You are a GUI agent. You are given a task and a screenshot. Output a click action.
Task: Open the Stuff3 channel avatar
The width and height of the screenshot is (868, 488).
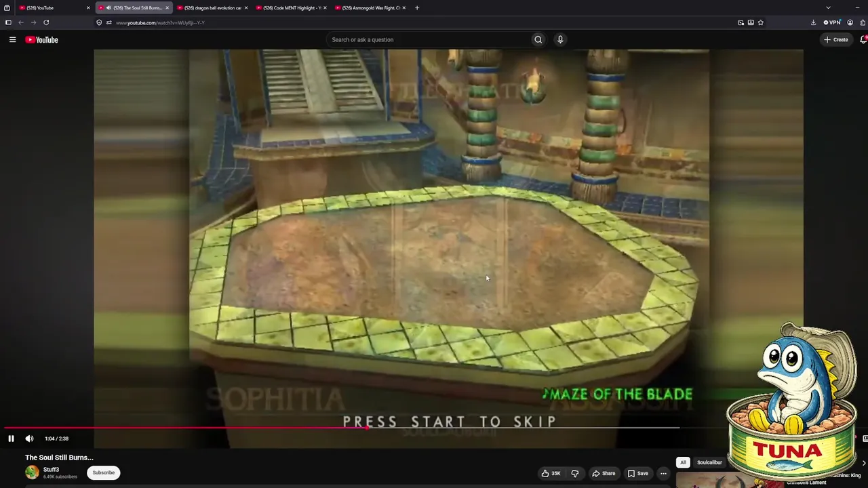(x=32, y=472)
